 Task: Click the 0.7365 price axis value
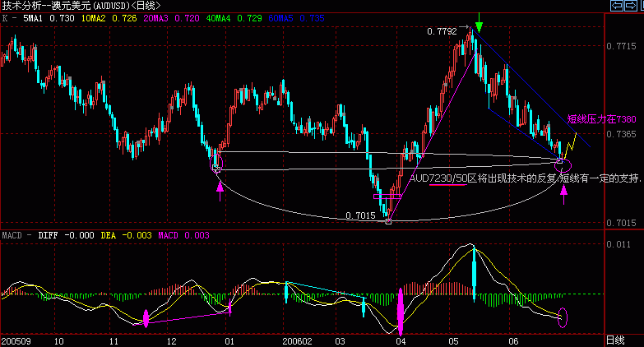[x=621, y=134]
